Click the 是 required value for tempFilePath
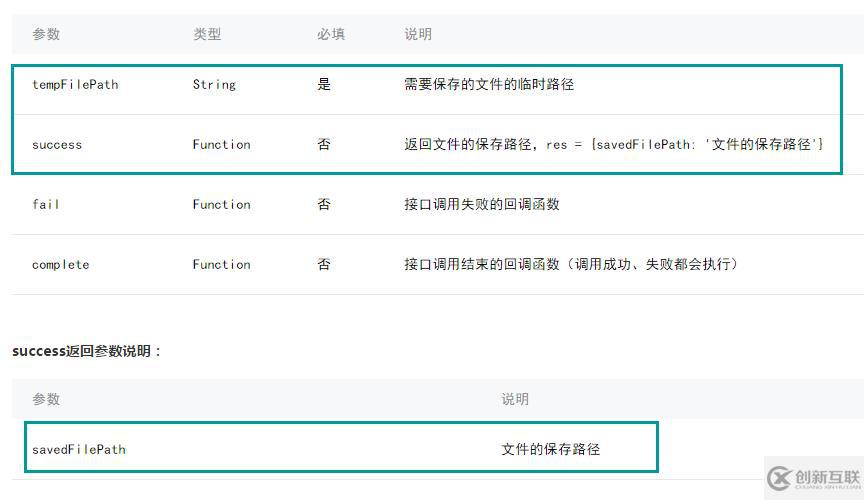864x500 pixels. click(324, 85)
